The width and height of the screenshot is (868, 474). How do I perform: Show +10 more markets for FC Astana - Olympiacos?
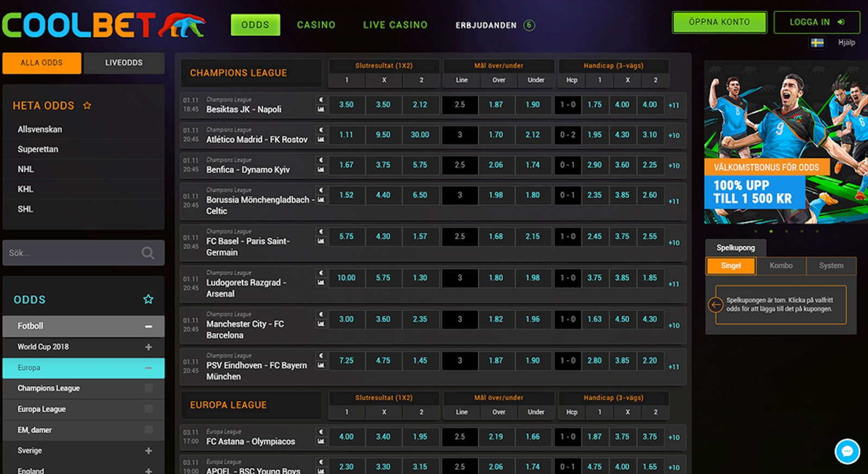pyautogui.click(x=674, y=437)
